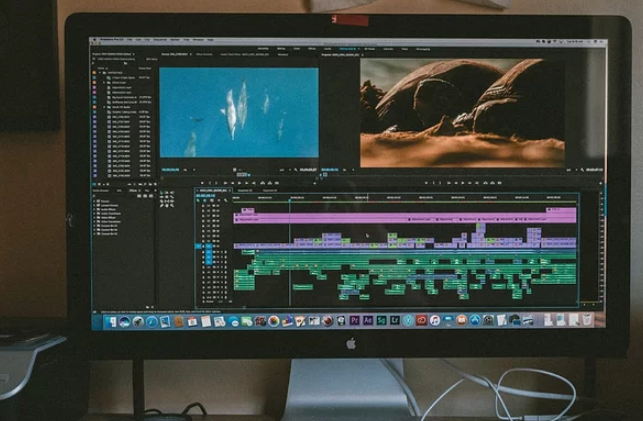Click Add Marker icon in timeline header
The image size is (643, 421).
click(x=219, y=200)
